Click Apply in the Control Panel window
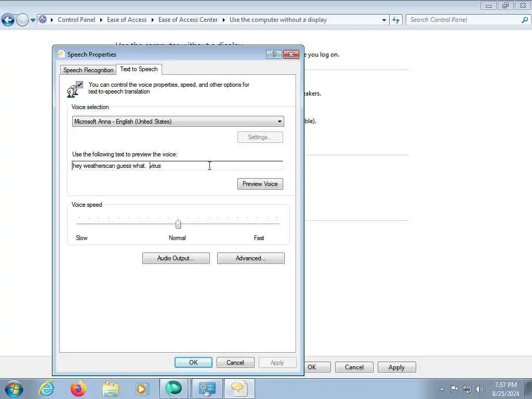The image size is (532, 399). pyautogui.click(x=396, y=367)
